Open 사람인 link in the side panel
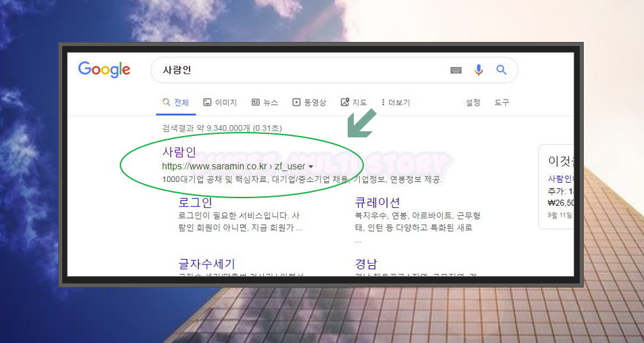 coord(560,179)
